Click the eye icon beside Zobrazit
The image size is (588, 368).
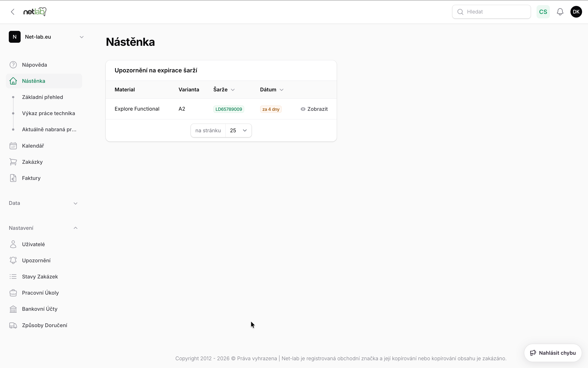(303, 109)
